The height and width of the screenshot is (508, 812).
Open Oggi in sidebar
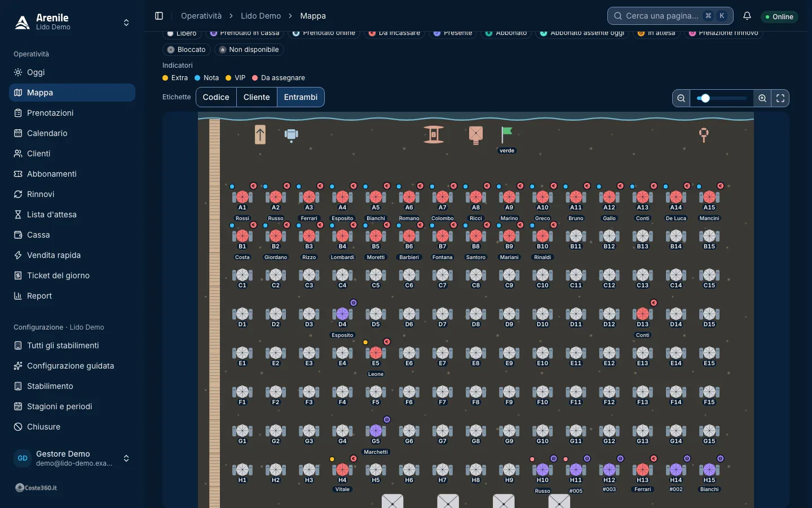[x=72, y=72]
